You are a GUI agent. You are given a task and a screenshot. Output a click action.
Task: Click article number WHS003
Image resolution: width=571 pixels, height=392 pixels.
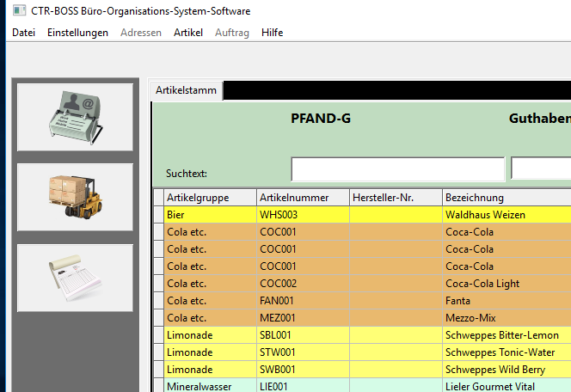pos(303,215)
